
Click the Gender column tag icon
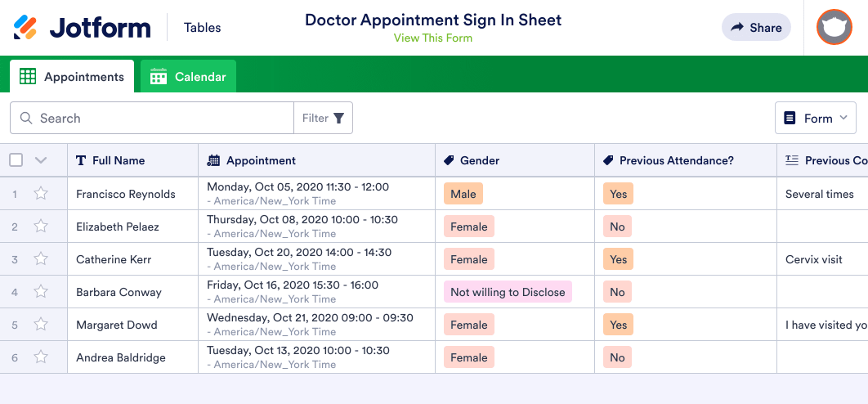[x=450, y=160]
